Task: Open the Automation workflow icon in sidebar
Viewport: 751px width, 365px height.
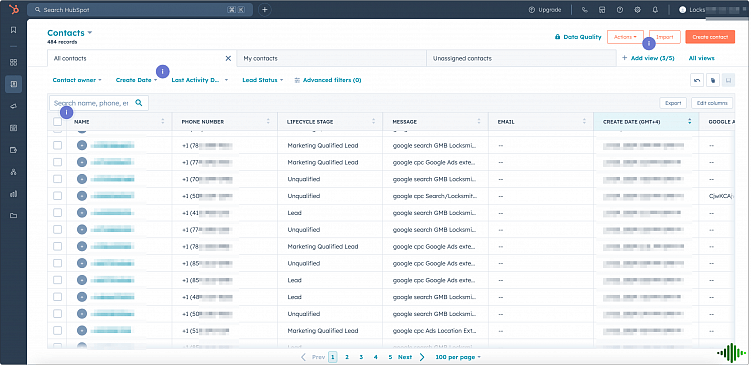Action: tap(13, 172)
